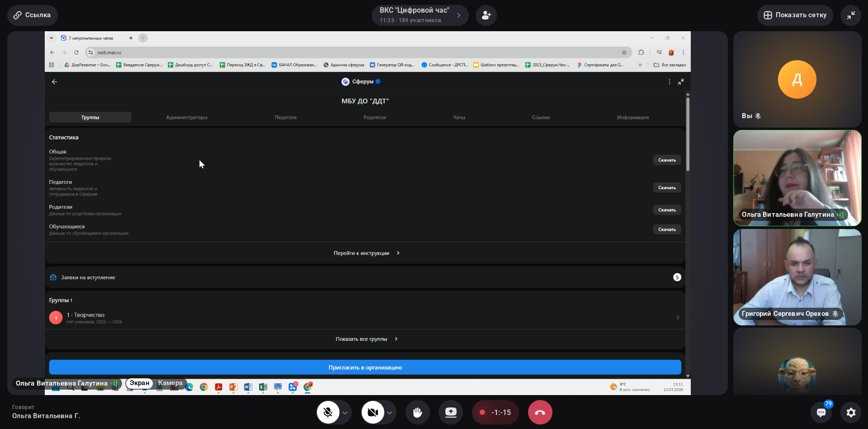
Task: Turn on the camera button
Action: [x=373, y=412]
